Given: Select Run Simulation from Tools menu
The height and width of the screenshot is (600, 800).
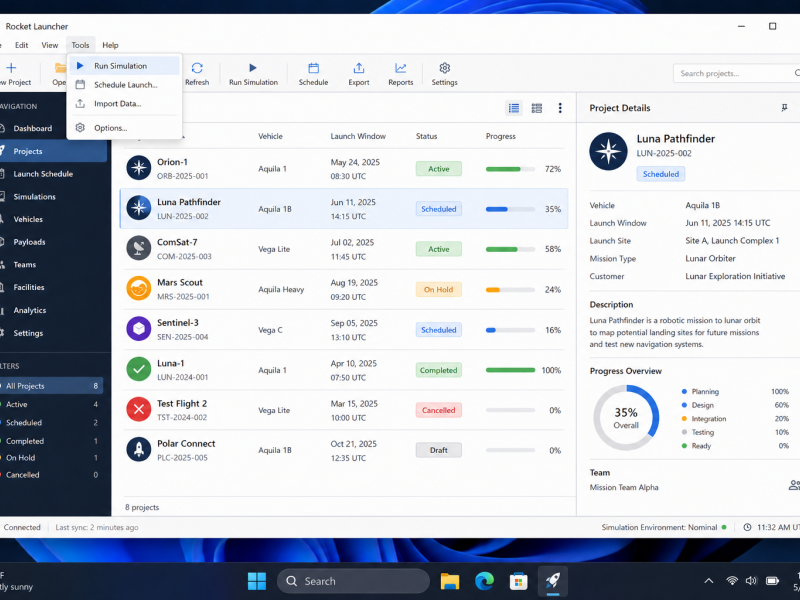Looking at the screenshot, I should click(x=124, y=66).
